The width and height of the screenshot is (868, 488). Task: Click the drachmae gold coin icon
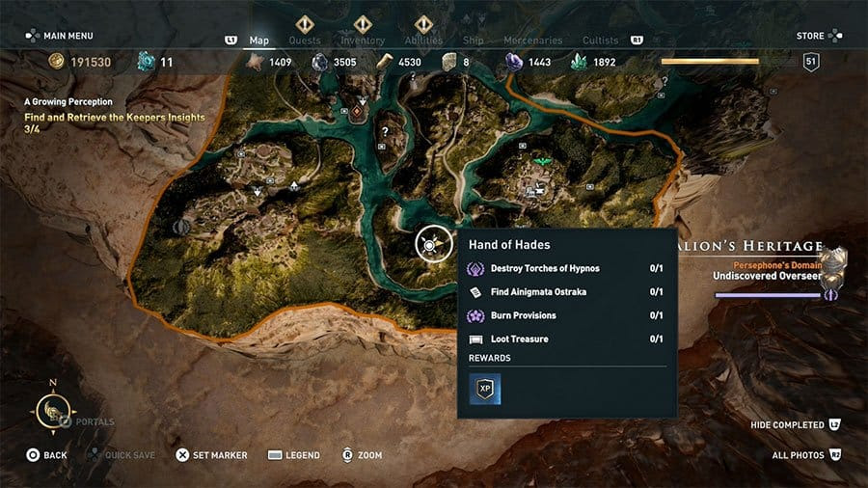[x=56, y=62]
